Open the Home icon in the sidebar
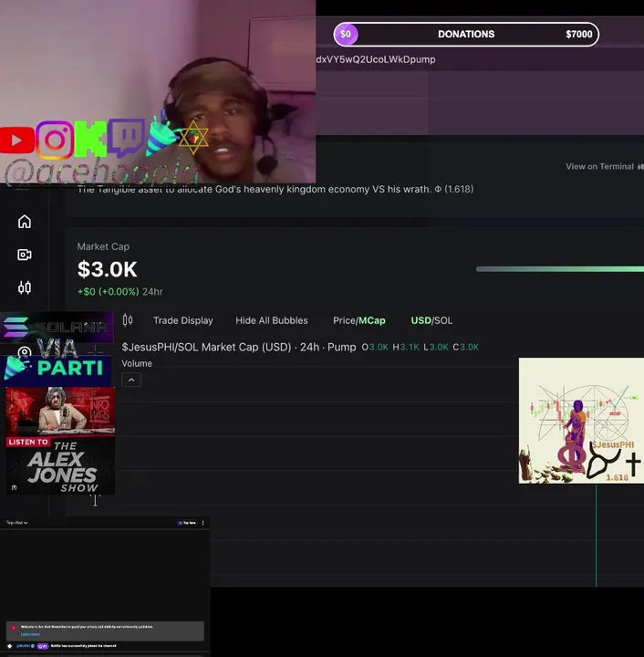 pyautogui.click(x=25, y=222)
